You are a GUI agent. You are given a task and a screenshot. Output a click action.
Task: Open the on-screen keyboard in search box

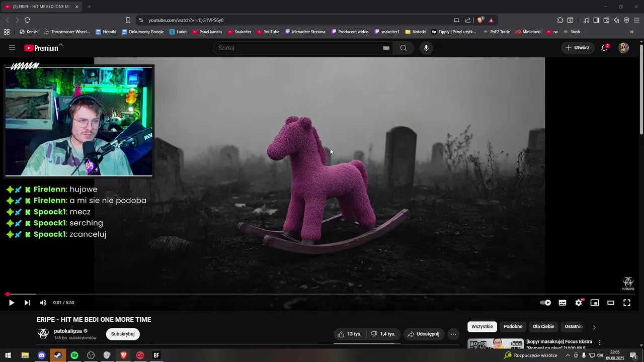(386, 48)
